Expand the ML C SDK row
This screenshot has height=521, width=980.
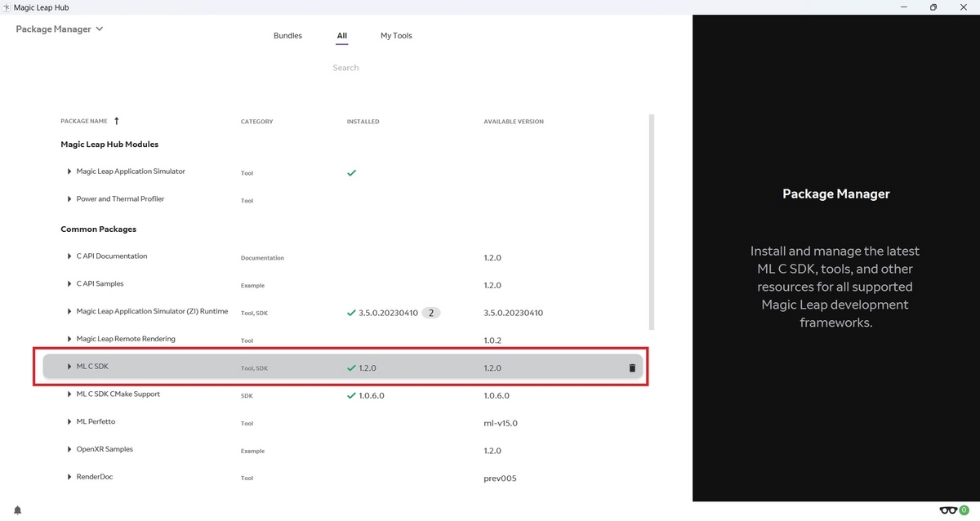69,367
